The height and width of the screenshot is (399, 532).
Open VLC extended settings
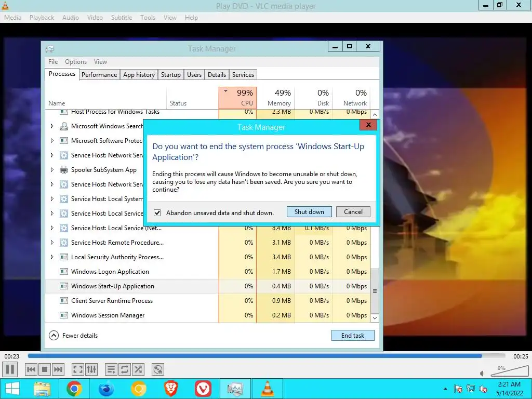click(x=91, y=369)
